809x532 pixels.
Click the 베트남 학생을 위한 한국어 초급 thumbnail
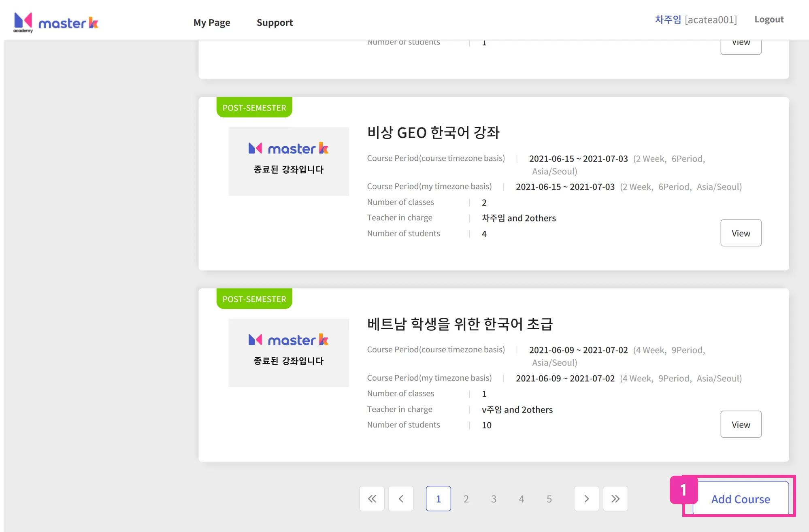(288, 353)
